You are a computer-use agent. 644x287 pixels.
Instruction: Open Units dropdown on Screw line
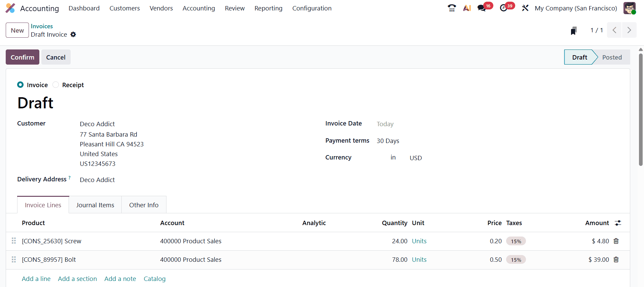(419, 241)
